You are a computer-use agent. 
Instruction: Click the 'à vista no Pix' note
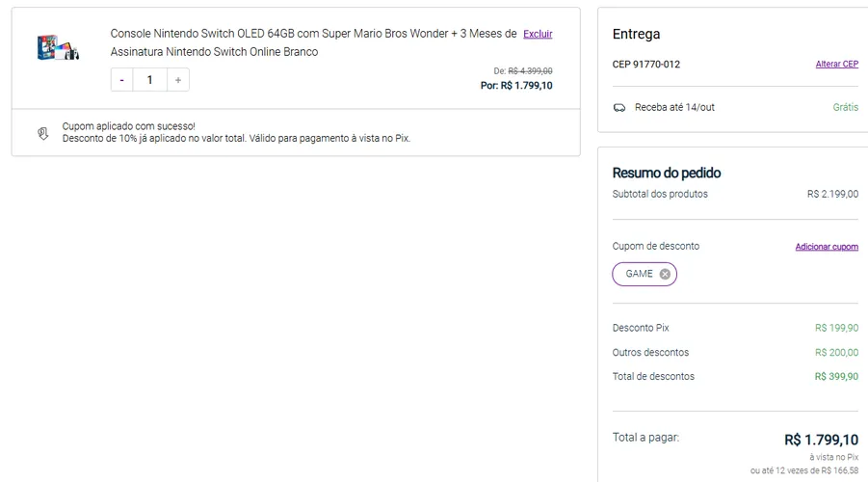(x=833, y=457)
